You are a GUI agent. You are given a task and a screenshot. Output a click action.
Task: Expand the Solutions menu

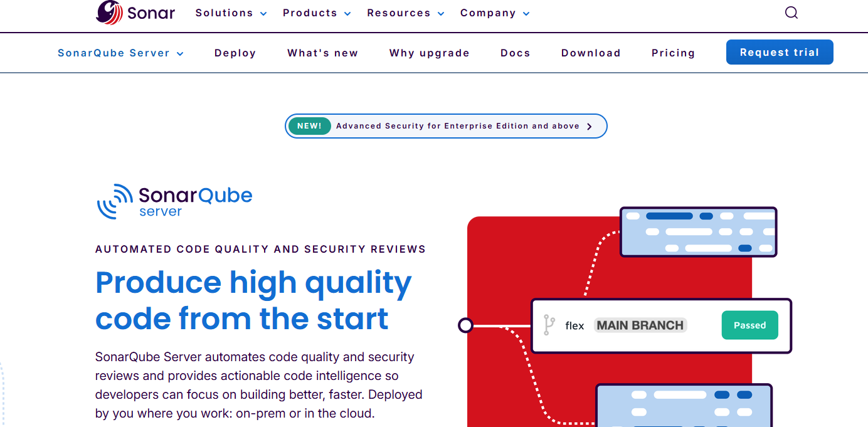(231, 13)
